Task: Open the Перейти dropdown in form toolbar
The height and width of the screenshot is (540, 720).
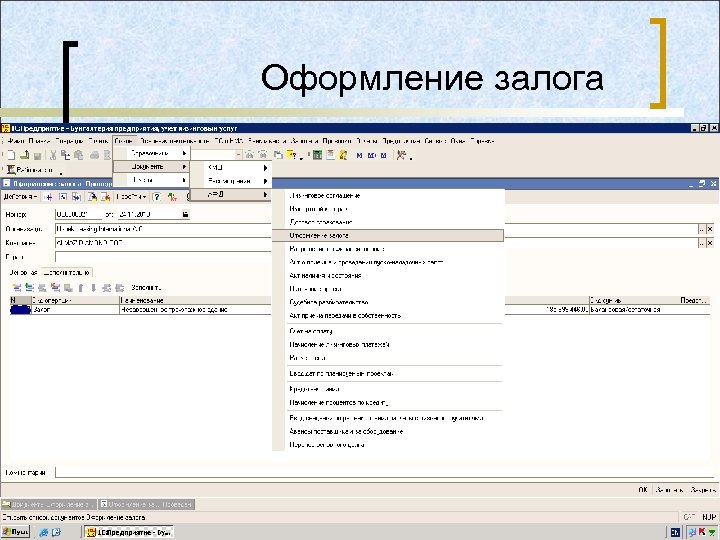Action: click(x=131, y=197)
